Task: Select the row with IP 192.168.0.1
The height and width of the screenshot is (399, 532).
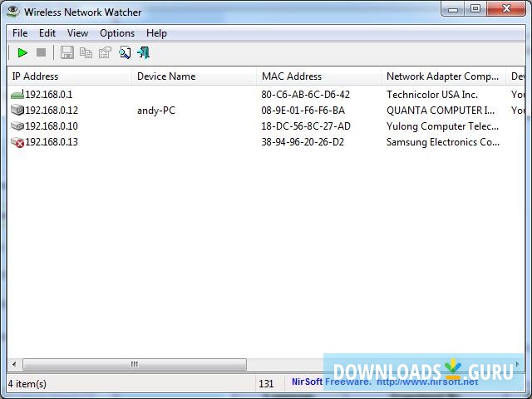Action: (x=266, y=94)
